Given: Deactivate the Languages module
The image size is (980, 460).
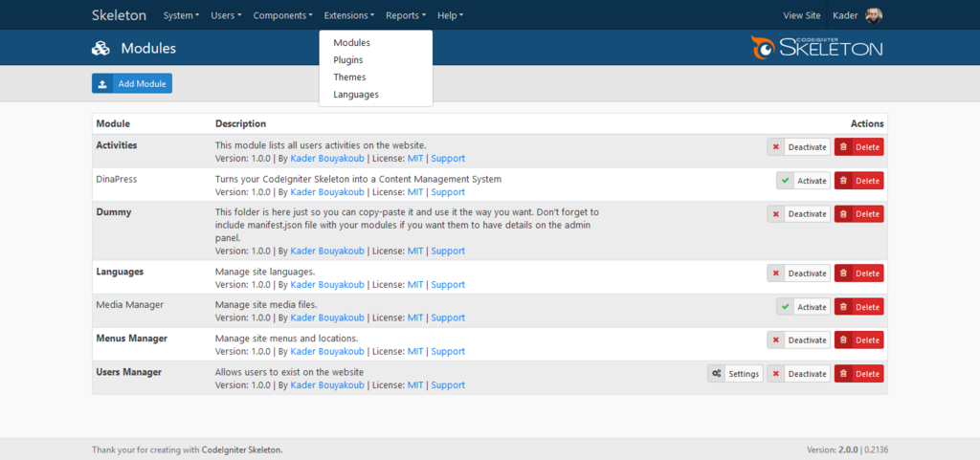Looking at the screenshot, I should [x=799, y=274].
